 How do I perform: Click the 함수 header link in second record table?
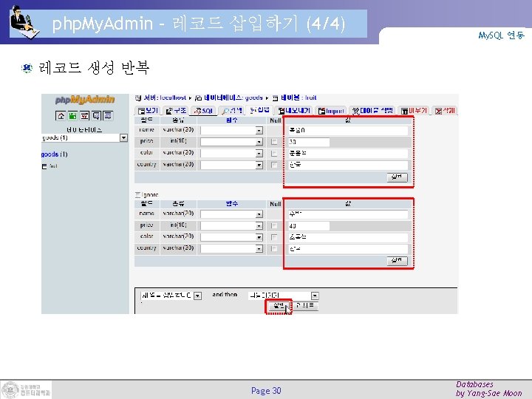coord(232,204)
